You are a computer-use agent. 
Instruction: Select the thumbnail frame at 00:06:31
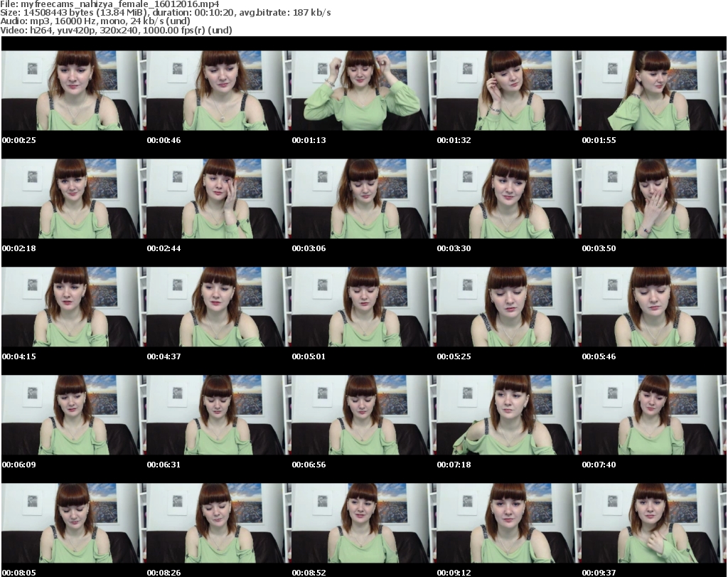click(219, 415)
